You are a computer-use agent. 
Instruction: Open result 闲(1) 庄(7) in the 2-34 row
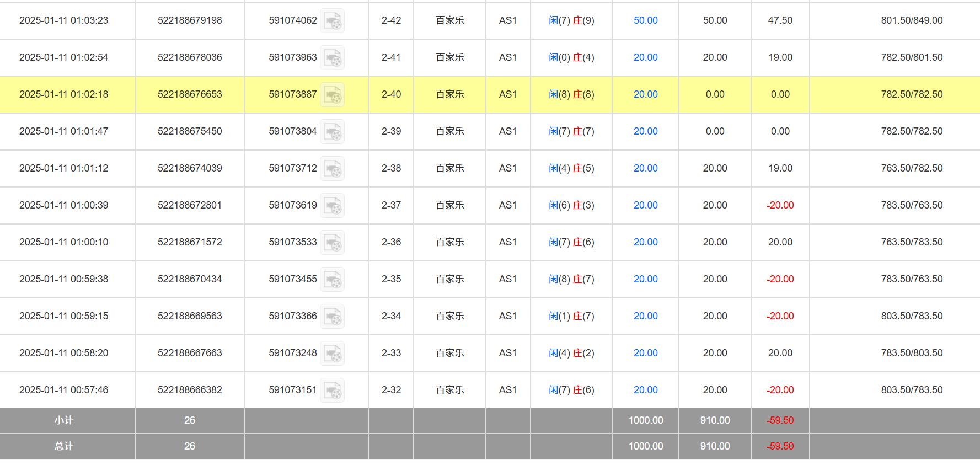(x=571, y=316)
